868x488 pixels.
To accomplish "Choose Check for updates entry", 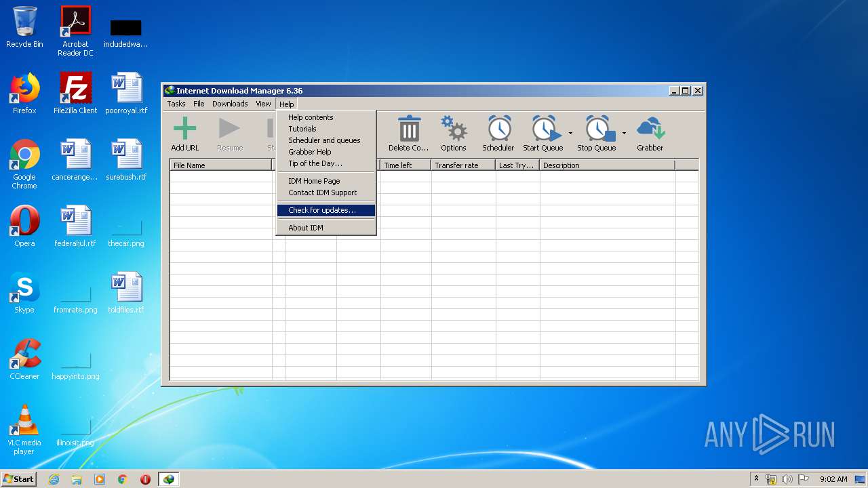I will 326,210.
